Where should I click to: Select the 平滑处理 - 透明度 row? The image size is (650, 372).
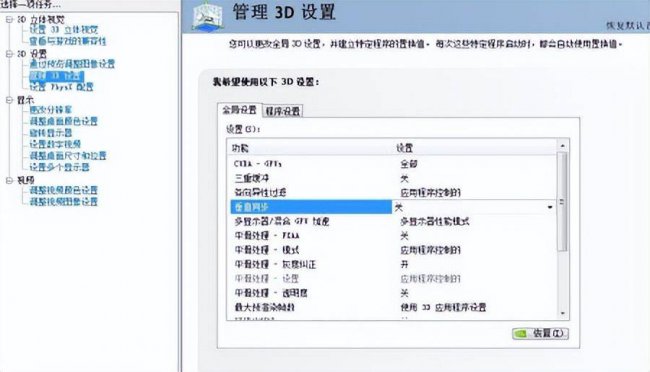tap(392, 293)
